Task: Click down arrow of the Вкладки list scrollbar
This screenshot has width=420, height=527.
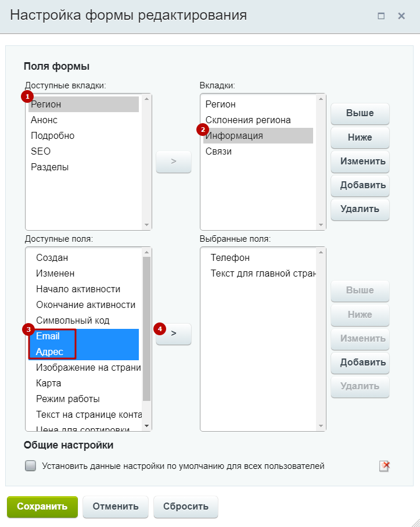Action: pyautogui.click(x=321, y=225)
